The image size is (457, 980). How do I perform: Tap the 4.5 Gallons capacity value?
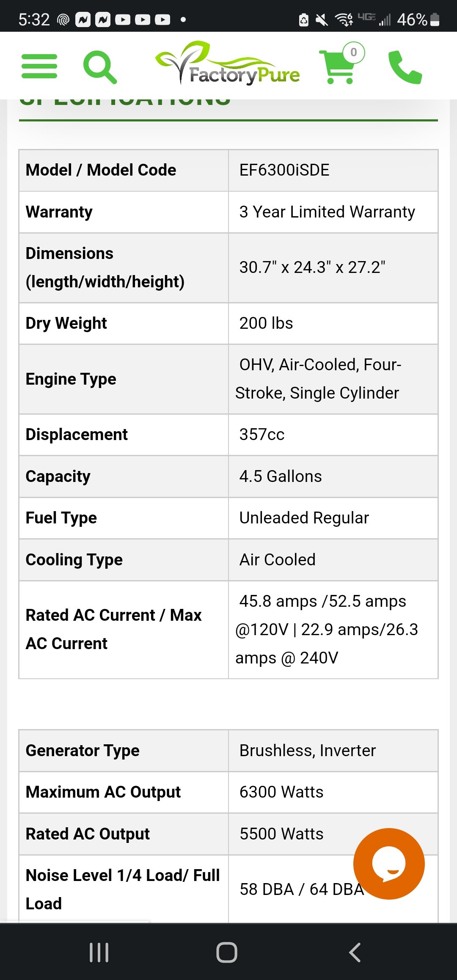click(x=281, y=476)
